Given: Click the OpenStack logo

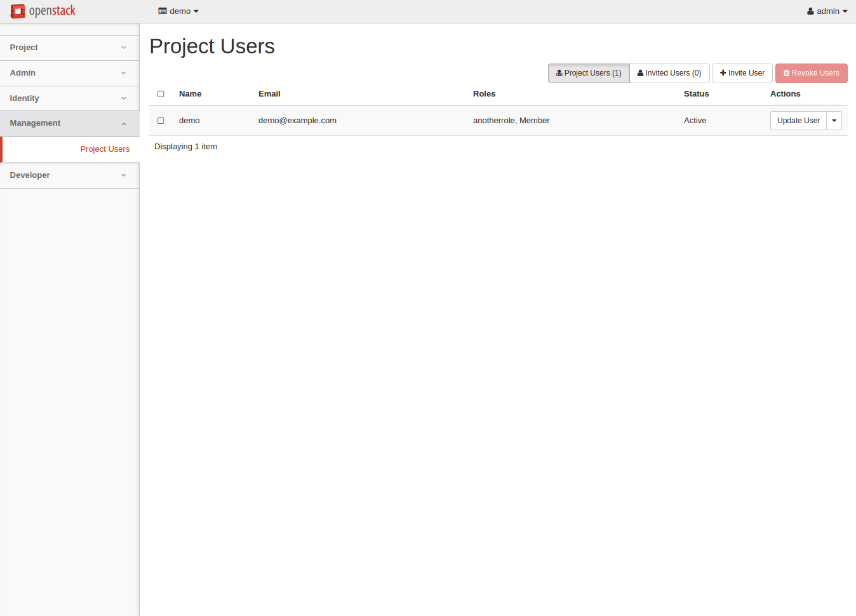Looking at the screenshot, I should pos(43,11).
